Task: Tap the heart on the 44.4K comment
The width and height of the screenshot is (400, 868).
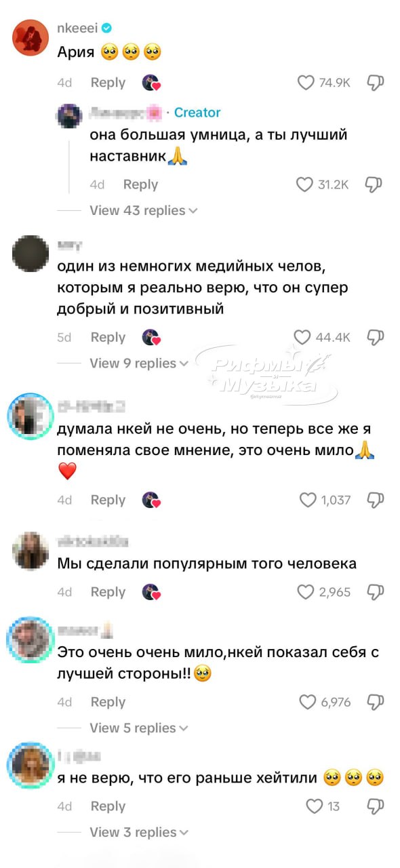Action: 302,337
